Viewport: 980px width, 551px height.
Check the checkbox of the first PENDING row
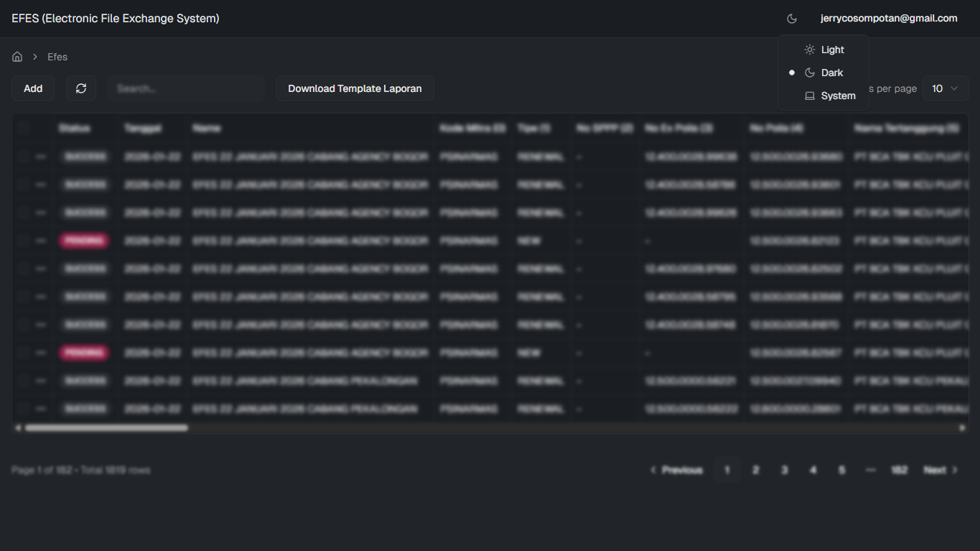24,241
